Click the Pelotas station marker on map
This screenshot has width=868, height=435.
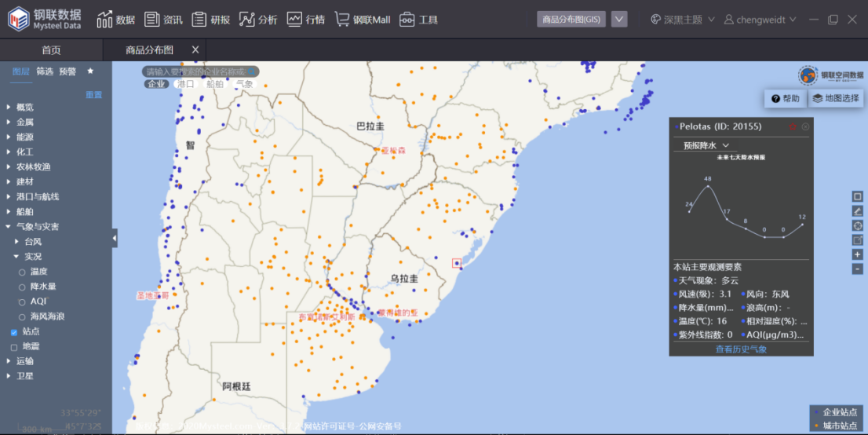457,263
